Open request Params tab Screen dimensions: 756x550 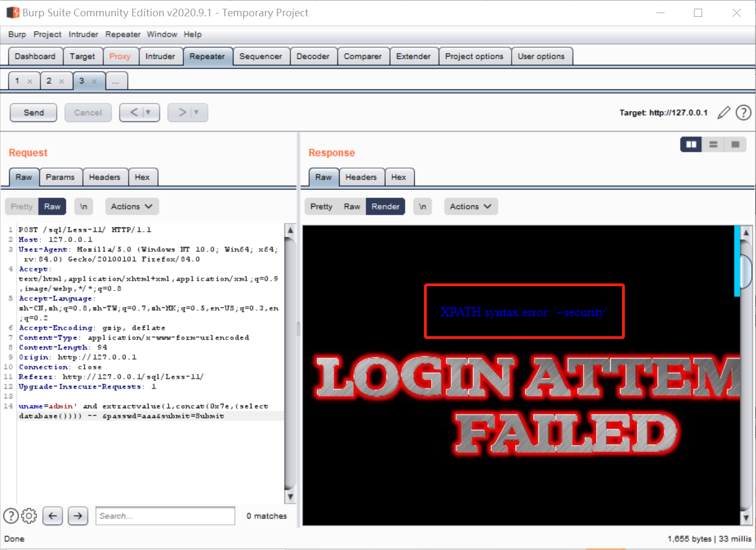click(x=60, y=177)
